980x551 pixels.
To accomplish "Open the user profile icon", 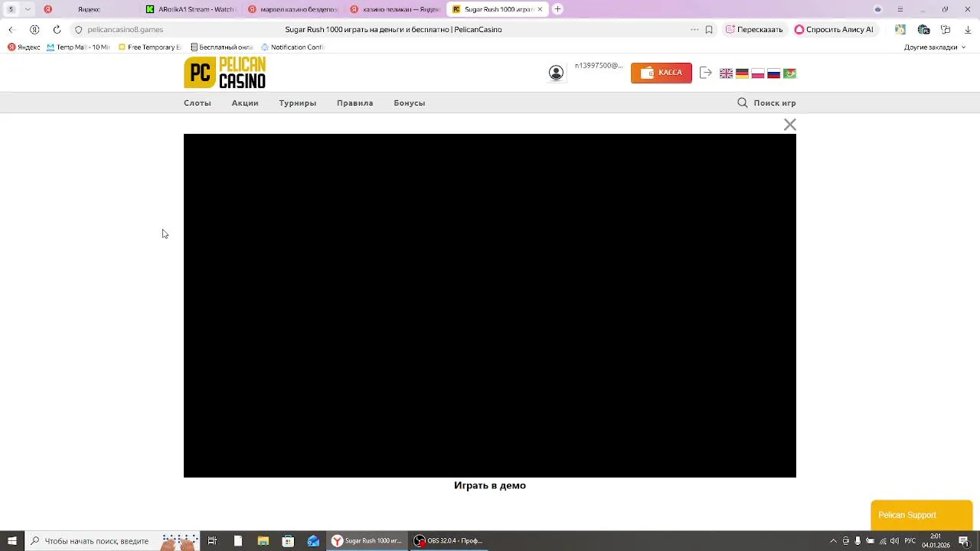I will coord(556,73).
